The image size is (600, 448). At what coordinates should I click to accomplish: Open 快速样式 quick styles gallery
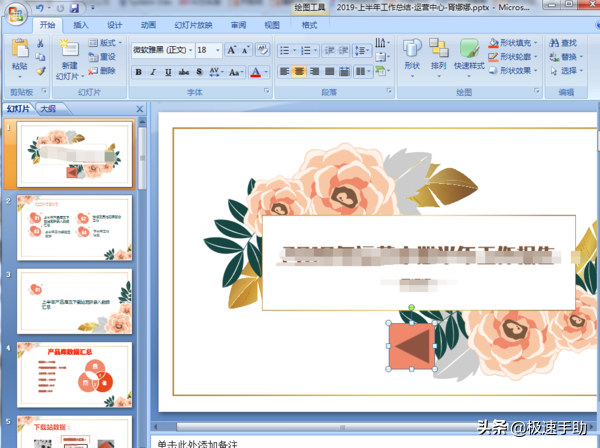tap(469, 57)
